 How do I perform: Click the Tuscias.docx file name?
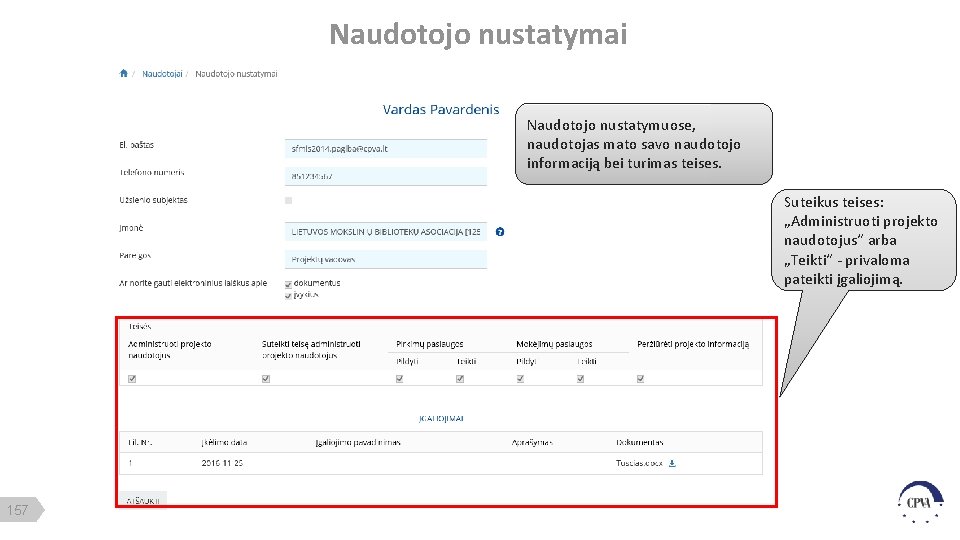[639, 463]
